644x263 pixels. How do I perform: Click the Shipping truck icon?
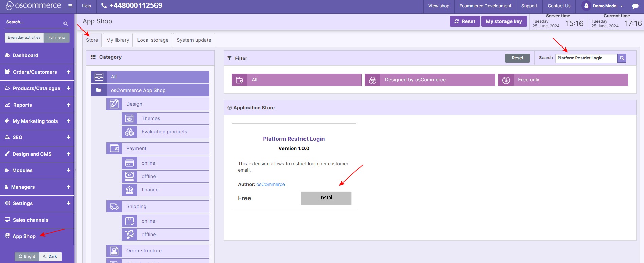[x=114, y=206]
